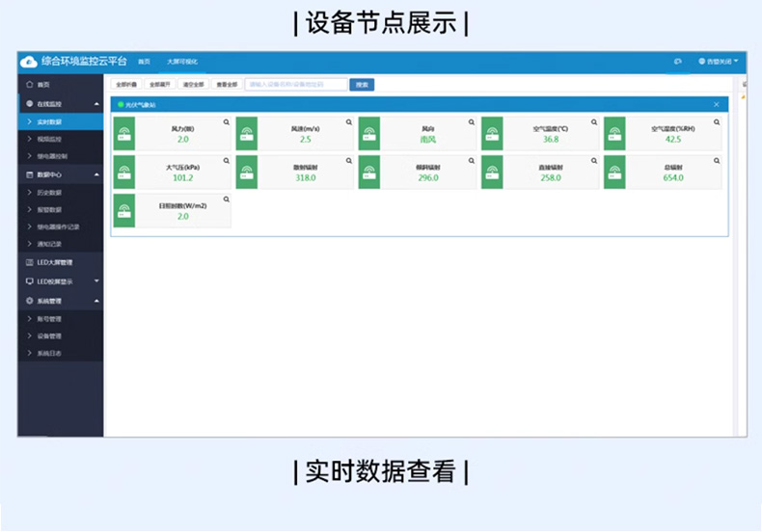Open the 风向 card magnifier icon

pos(472,122)
